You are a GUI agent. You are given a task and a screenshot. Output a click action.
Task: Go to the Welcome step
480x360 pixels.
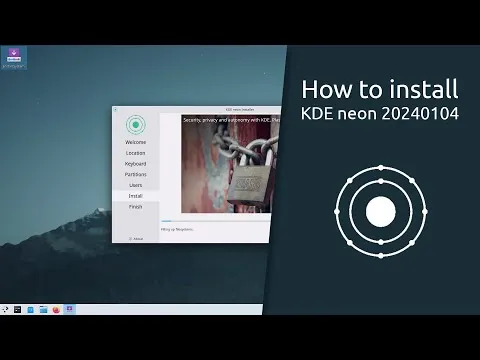pos(135,142)
